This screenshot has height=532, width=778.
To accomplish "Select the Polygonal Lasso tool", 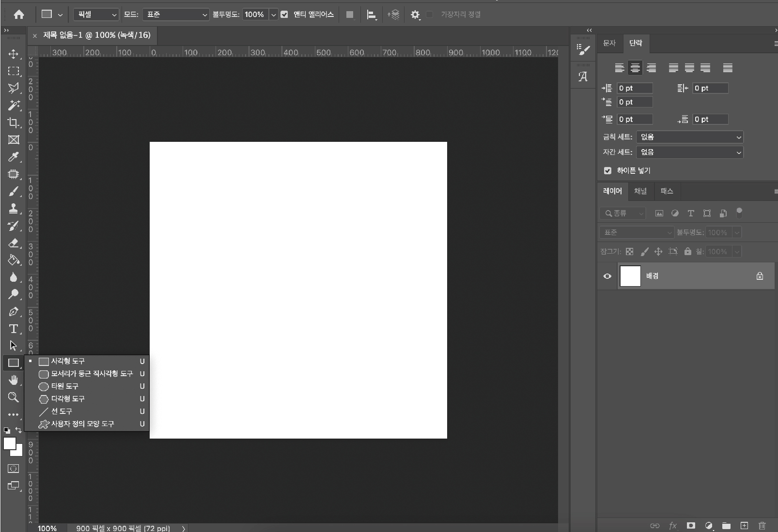I will pos(14,88).
